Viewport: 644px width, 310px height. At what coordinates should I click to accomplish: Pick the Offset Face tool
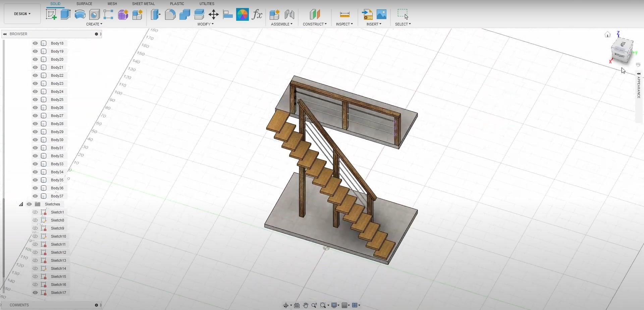(199, 14)
